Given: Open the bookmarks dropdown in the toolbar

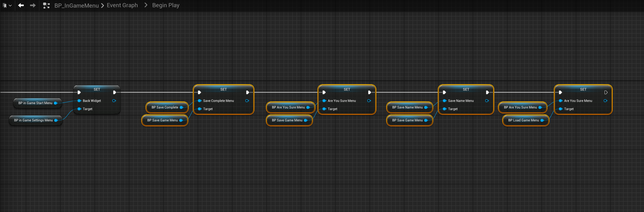Looking at the screenshot, I should [x=7, y=6].
